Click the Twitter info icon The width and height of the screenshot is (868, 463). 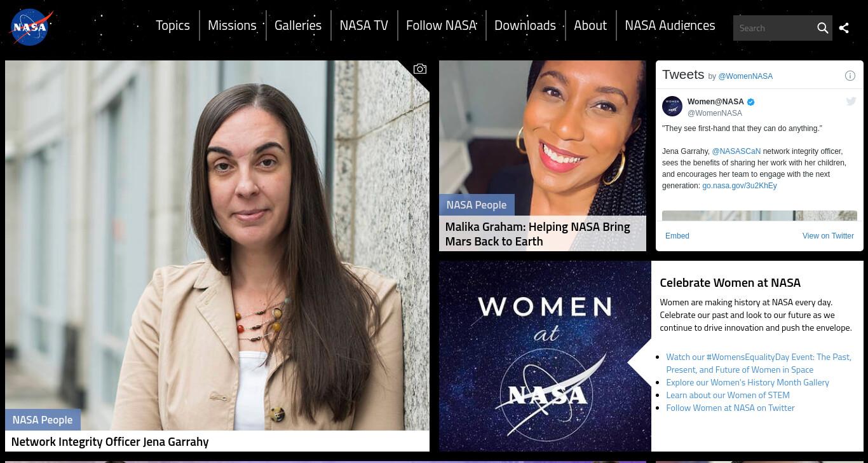pos(850,76)
